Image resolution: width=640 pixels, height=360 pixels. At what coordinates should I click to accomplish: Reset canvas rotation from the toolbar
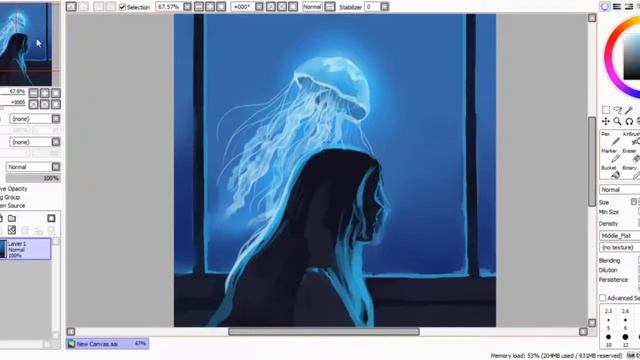(293, 7)
